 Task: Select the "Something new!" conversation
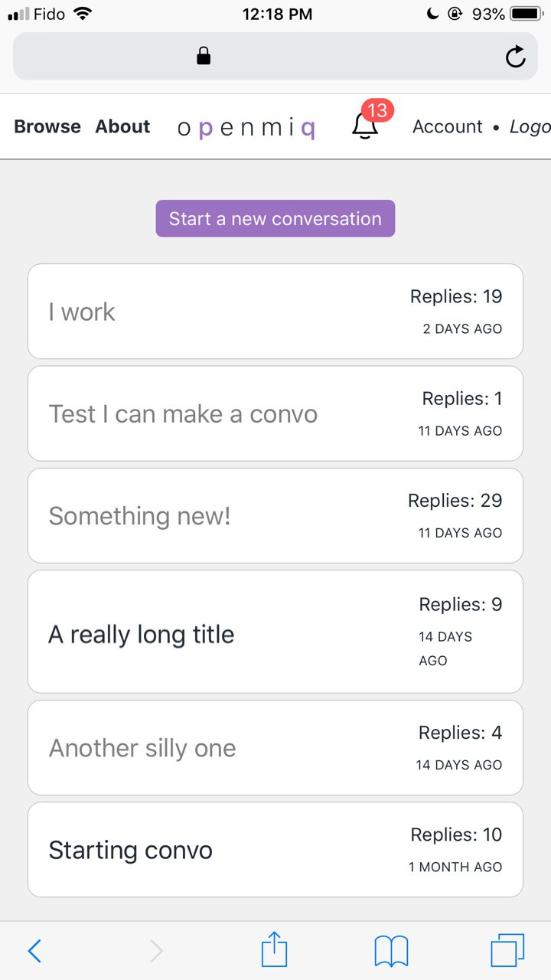point(139,516)
